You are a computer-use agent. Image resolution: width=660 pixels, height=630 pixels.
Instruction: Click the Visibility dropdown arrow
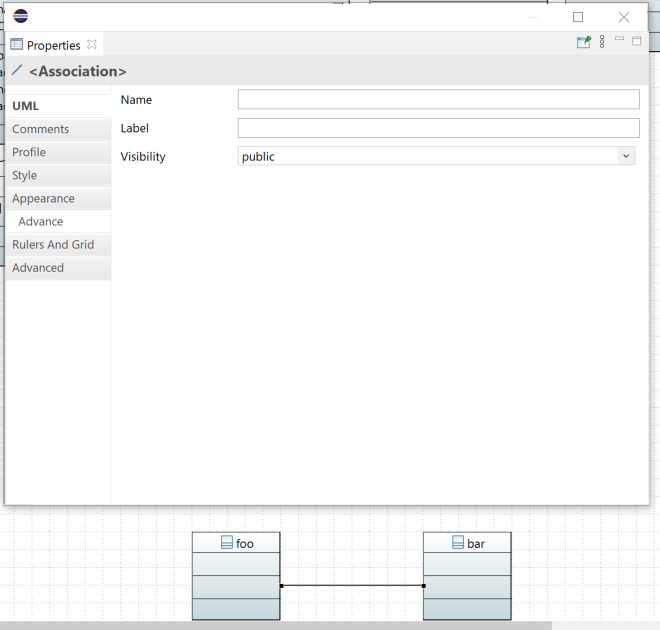[x=626, y=156]
